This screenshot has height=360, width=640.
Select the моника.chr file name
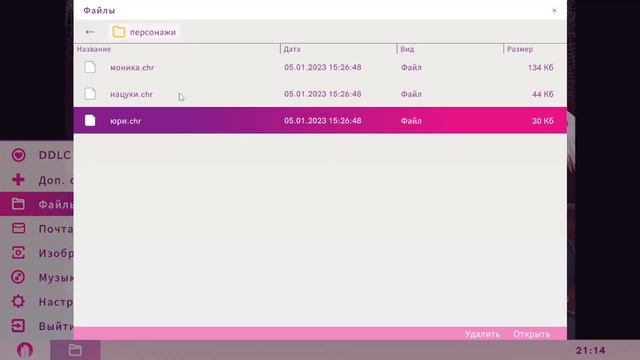(x=132, y=68)
